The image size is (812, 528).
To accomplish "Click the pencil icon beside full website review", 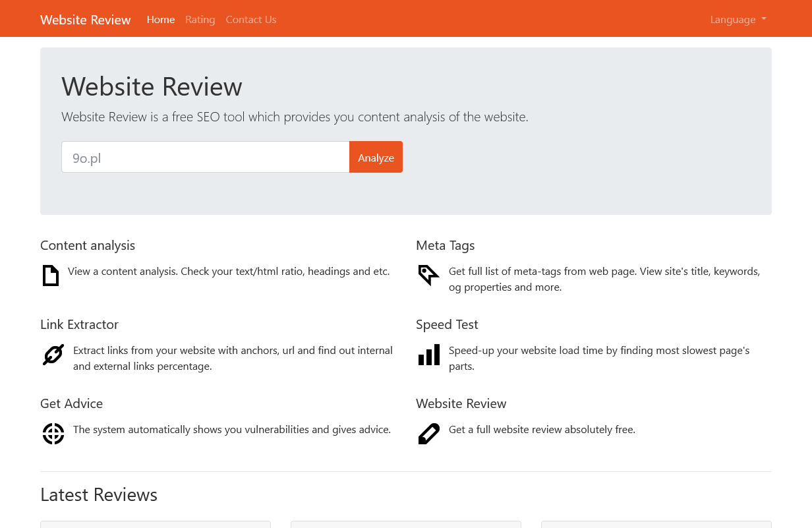I will click(428, 434).
